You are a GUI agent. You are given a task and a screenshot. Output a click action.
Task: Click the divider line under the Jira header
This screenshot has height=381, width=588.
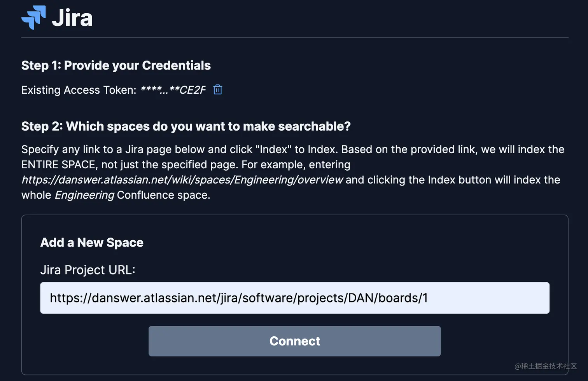click(294, 38)
